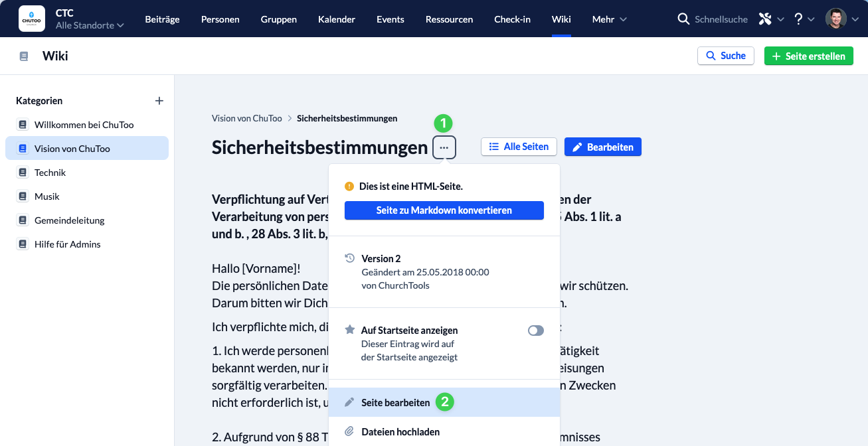Click the icon next to Gemeindeleitung
The height and width of the screenshot is (446, 868).
[x=23, y=220]
